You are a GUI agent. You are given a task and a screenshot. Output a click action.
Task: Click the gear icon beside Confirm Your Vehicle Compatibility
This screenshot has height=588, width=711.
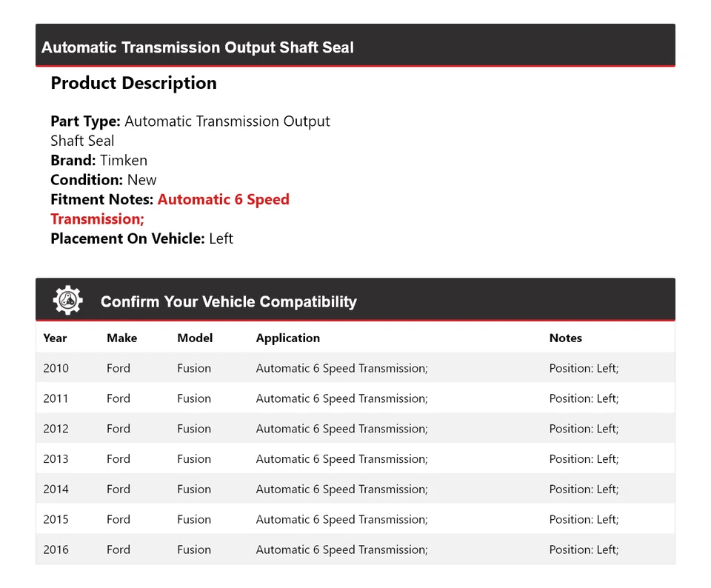click(67, 301)
